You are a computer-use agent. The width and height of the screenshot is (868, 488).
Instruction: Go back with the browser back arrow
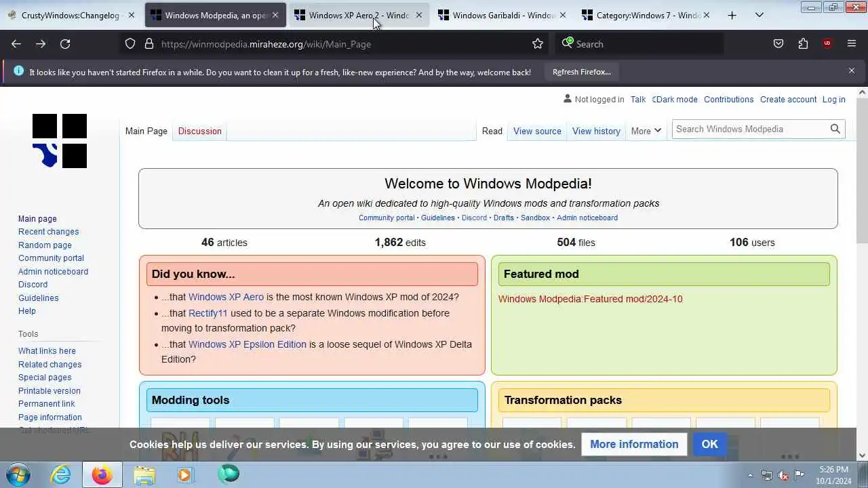click(16, 43)
